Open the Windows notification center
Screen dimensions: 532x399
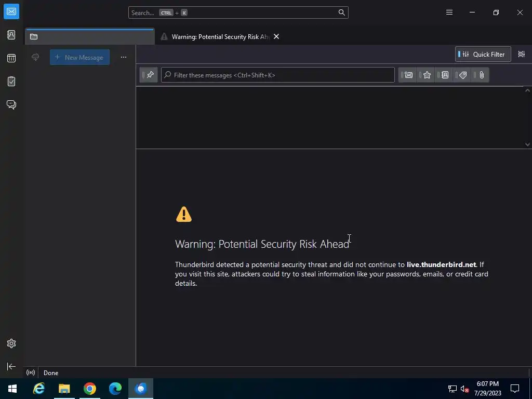click(515, 389)
